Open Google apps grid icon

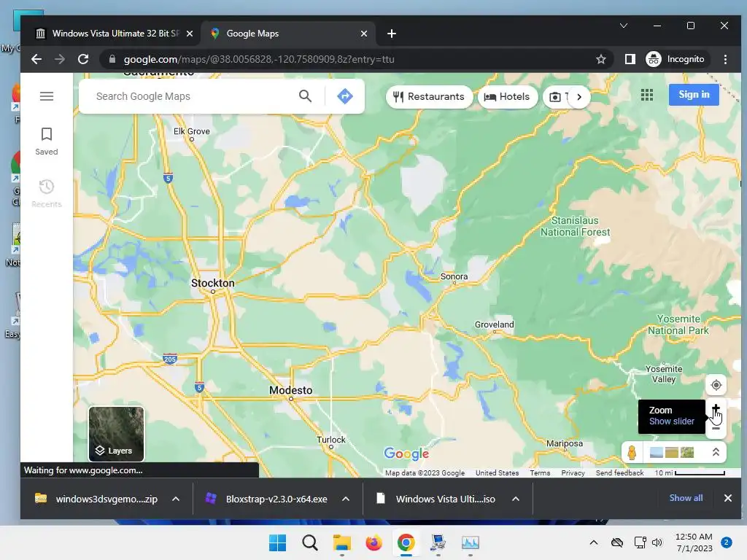coord(647,96)
